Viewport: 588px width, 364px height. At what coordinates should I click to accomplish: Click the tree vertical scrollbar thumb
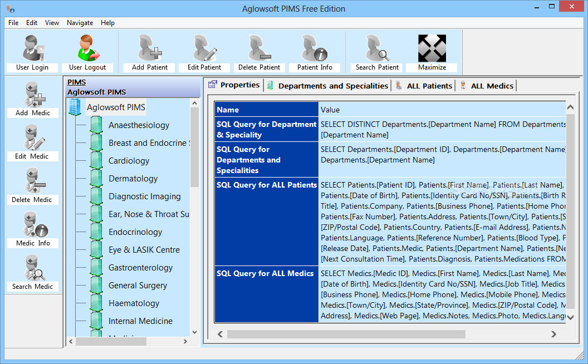tap(194, 147)
